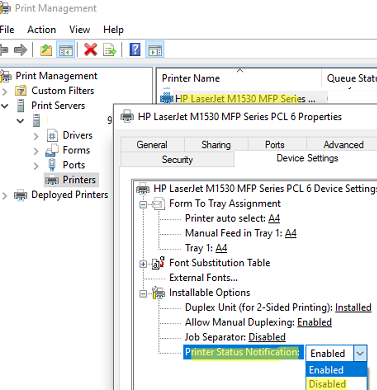Switch to the Sharing tab
This screenshot has width=377, height=390.
coord(216,145)
